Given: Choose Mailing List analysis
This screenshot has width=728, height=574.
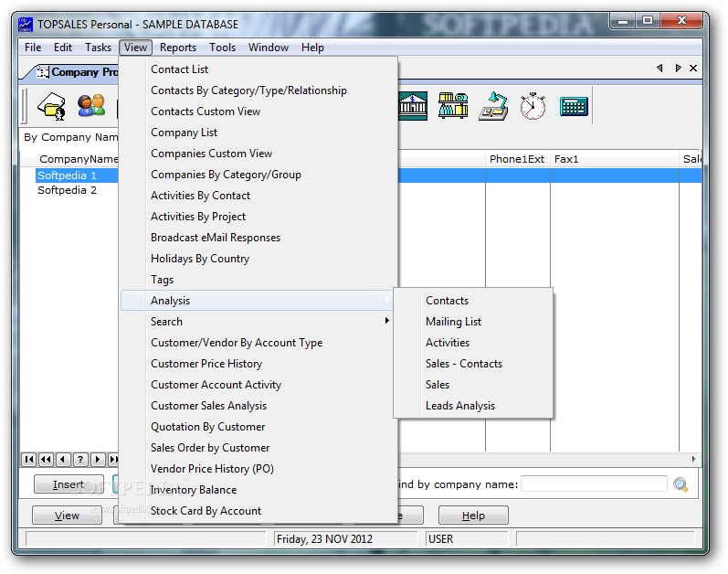Looking at the screenshot, I should (x=473, y=322).
